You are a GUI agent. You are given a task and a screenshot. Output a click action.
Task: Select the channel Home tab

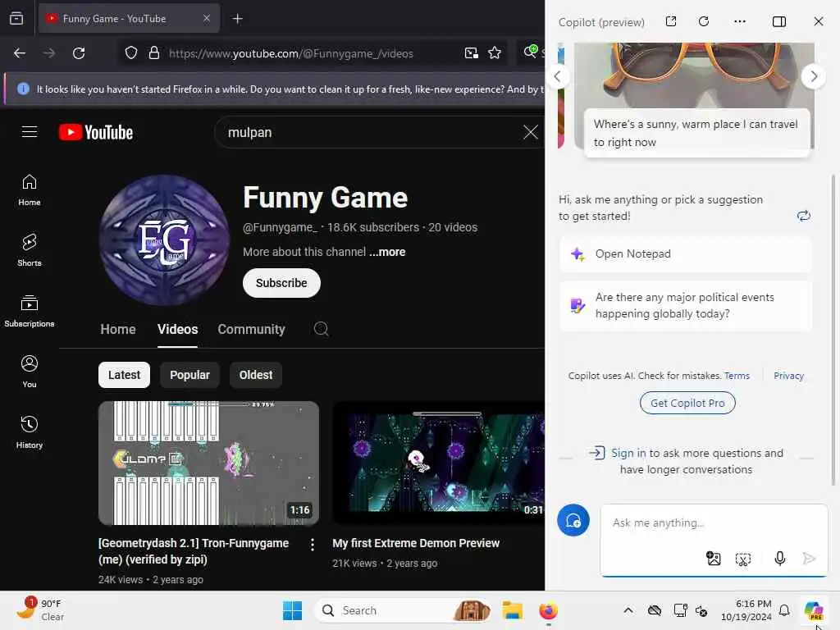click(x=118, y=329)
